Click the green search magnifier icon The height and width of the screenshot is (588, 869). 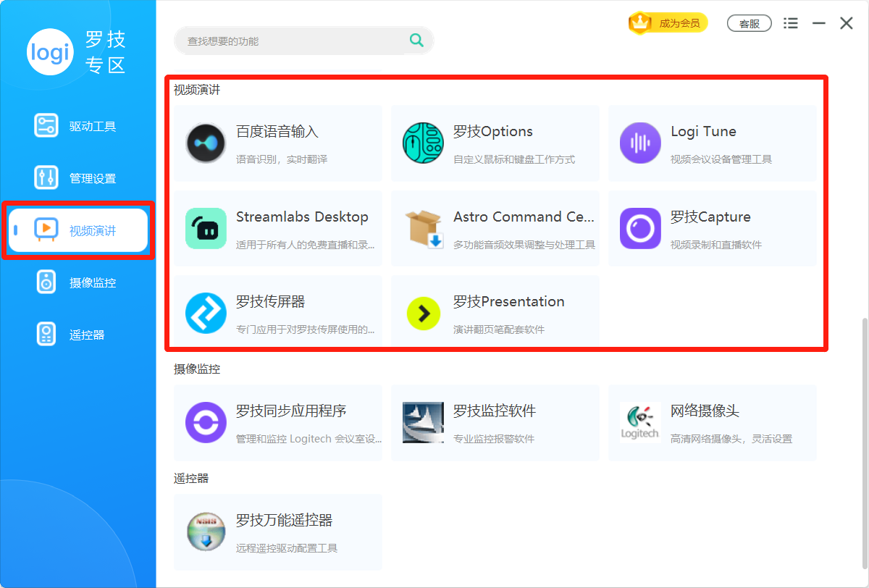[x=416, y=41]
